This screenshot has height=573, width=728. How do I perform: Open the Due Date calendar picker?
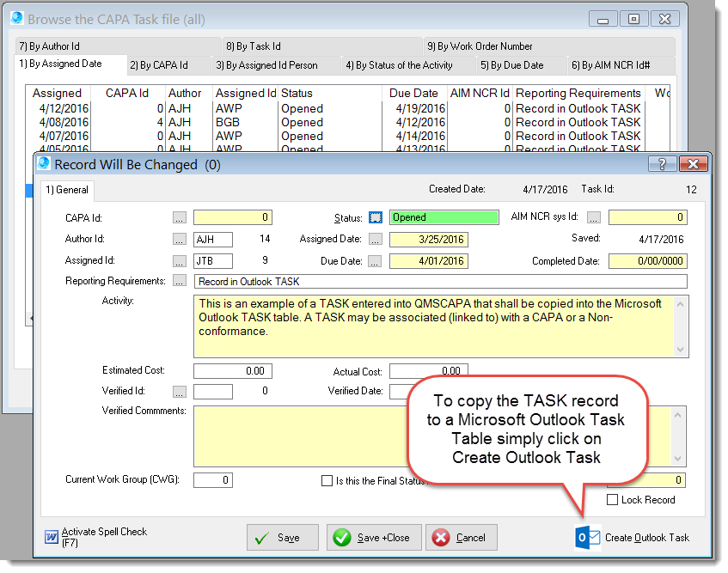pos(376,260)
